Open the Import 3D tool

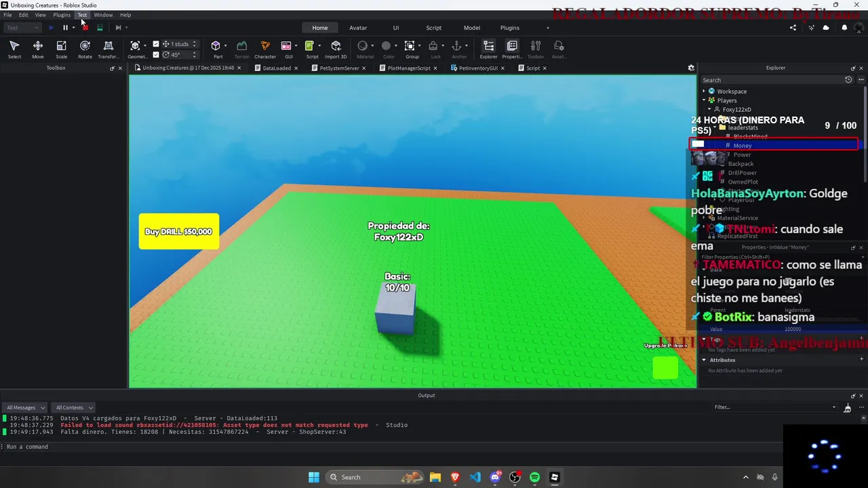[336, 49]
